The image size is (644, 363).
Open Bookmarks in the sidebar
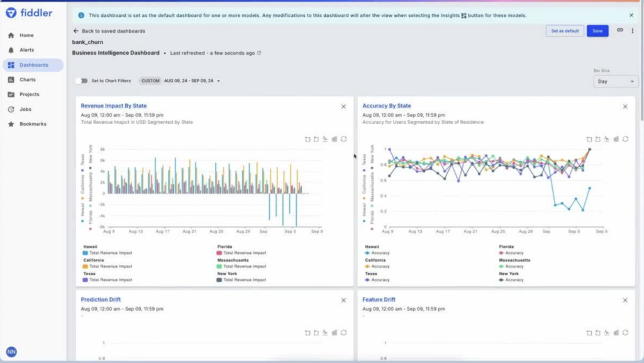33,124
